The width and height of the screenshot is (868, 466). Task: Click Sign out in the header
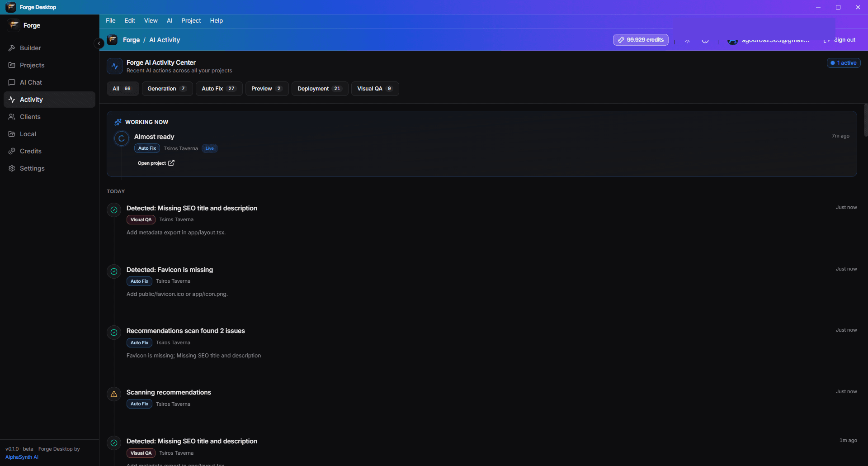click(x=840, y=40)
